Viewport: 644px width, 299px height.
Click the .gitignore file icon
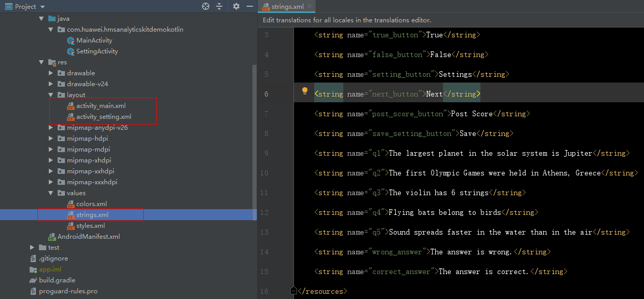pos(33,258)
